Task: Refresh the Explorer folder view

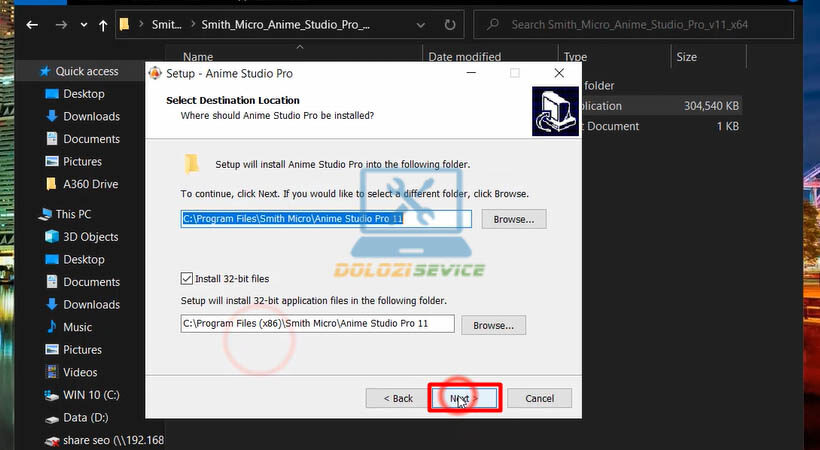Action: [450, 25]
